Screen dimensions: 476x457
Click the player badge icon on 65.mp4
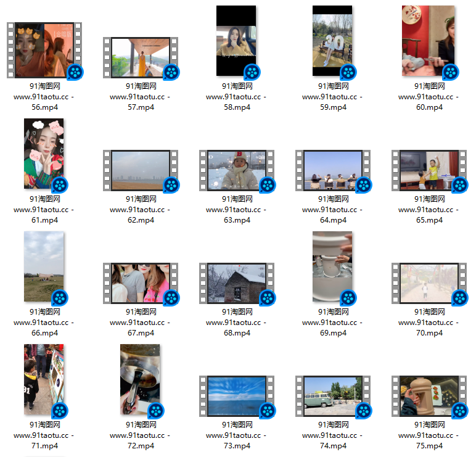click(460, 185)
